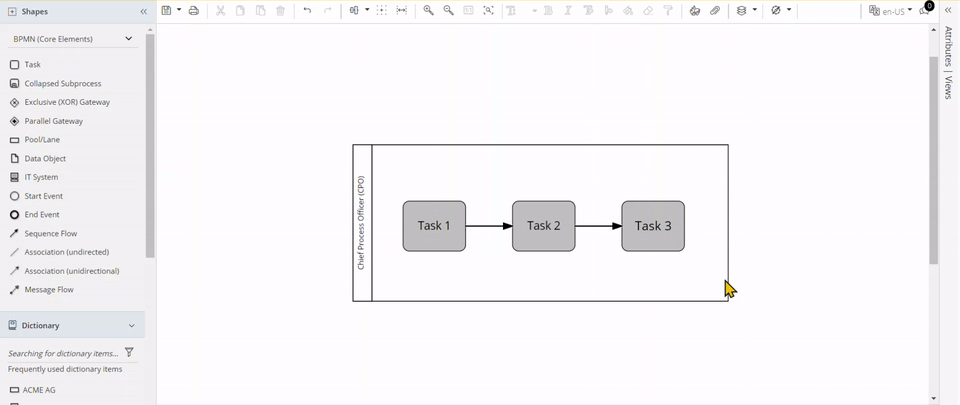Screen dimensions: 960x405
Task: Click the Print icon in toolbar
Action: click(194, 10)
